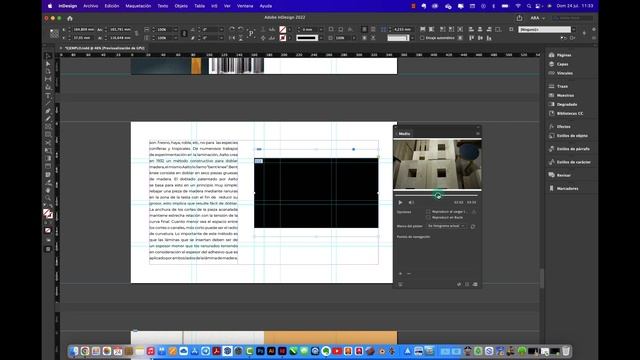Image resolution: width=640 pixels, height=360 pixels.
Task: Open the Degradado panel
Action: click(567, 104)
